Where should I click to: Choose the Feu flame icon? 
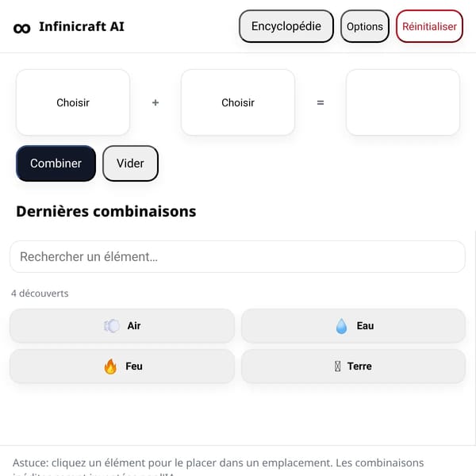coord(110,366)
